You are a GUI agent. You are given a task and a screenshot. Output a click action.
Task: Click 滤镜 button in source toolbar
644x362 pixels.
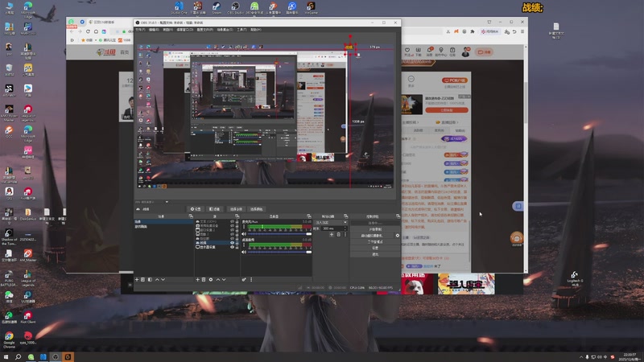pos(214,209)
